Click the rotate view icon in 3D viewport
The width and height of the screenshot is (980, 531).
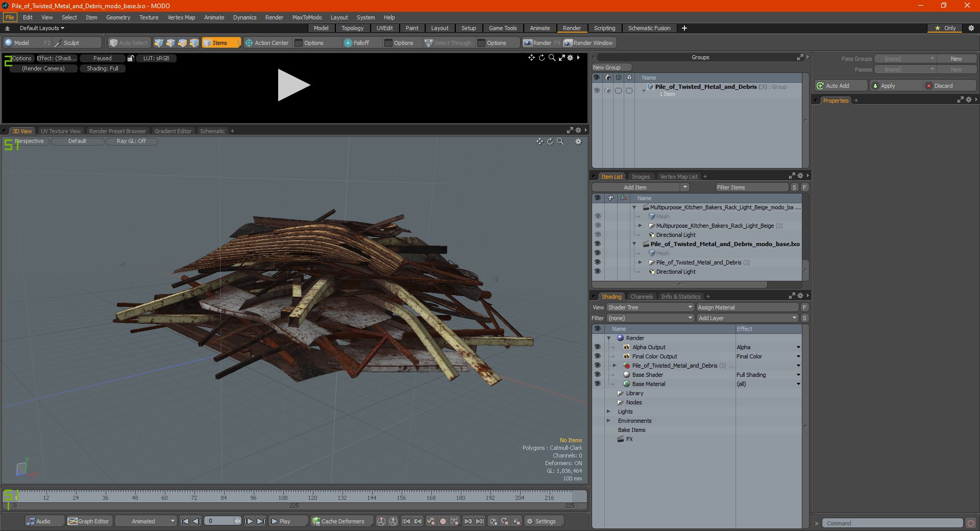click(550, 141)
